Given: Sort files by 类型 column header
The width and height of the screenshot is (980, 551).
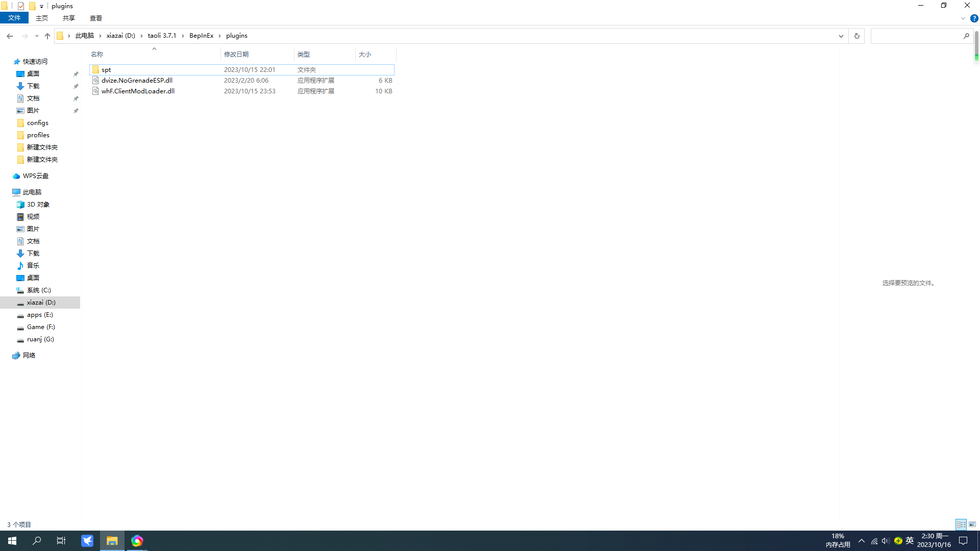Looking at the screenshot, I should pos(325,54).
